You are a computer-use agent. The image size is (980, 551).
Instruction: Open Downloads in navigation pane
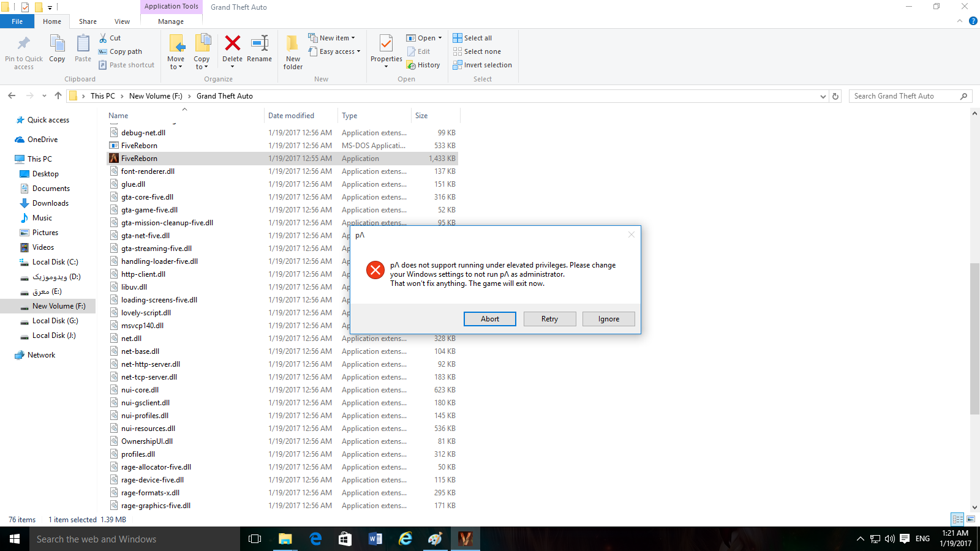[50, 203]
